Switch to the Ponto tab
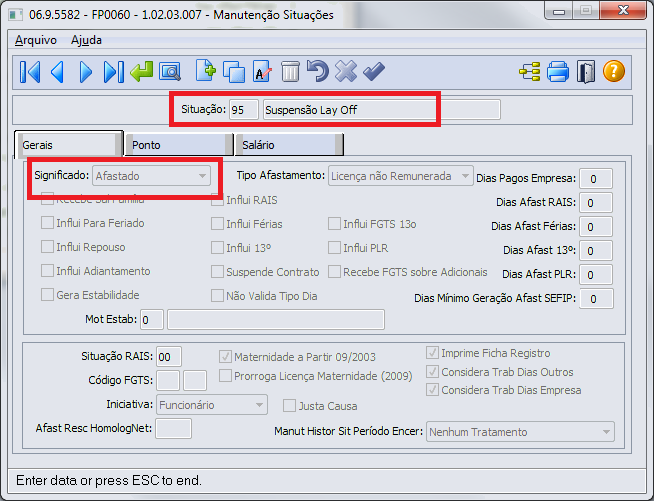Image resolution: width=654 pixels, height=501 pixels. pyautogui.click(x=179, y=145)
